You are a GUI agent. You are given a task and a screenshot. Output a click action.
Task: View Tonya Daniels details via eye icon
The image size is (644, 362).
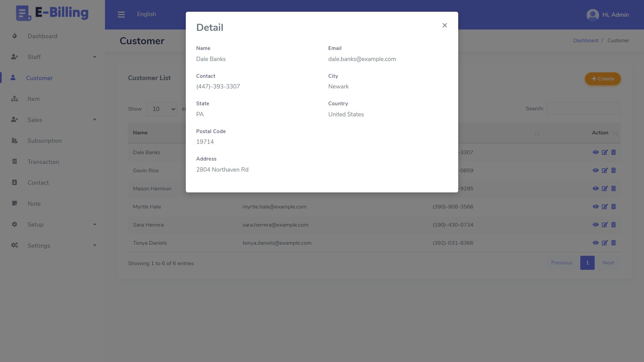tap(595, 243)
